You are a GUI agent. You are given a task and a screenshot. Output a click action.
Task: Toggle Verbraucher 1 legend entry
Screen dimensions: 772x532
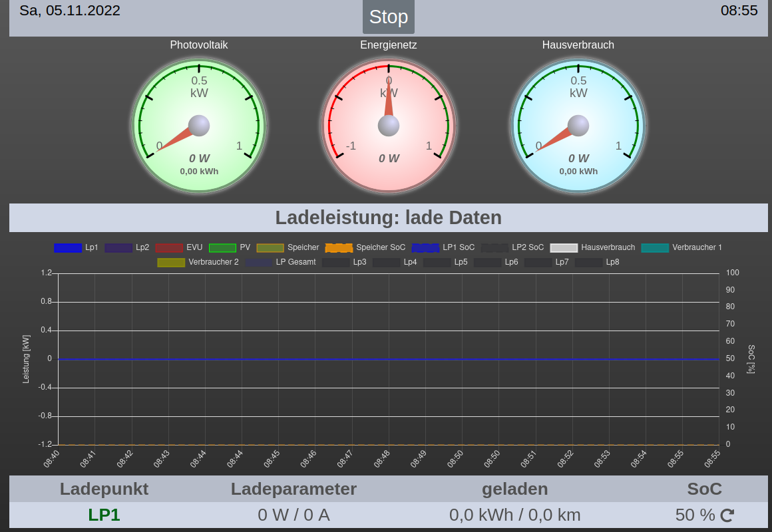tap(681, 247)
